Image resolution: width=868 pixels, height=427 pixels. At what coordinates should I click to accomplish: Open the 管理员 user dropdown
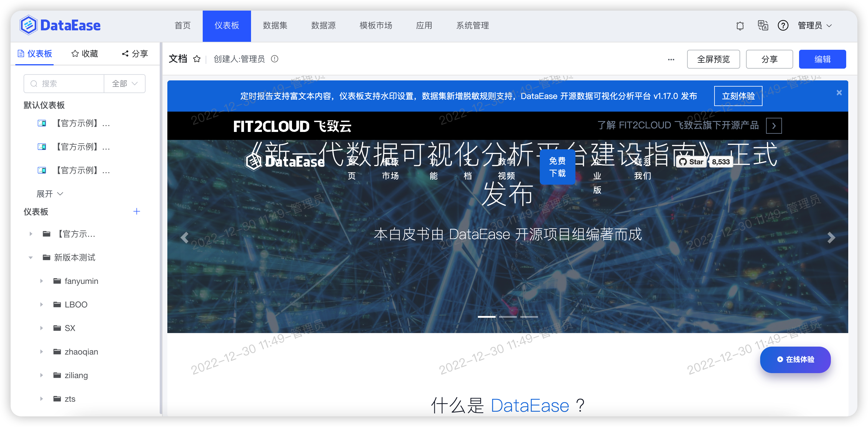tap(815, 26)
